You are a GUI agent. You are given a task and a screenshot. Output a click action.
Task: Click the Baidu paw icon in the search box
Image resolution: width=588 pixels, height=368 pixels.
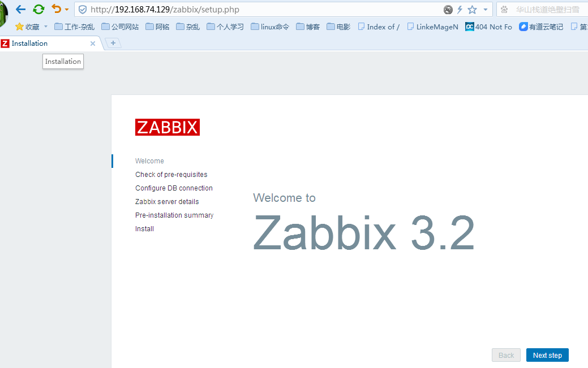(504, 10)
